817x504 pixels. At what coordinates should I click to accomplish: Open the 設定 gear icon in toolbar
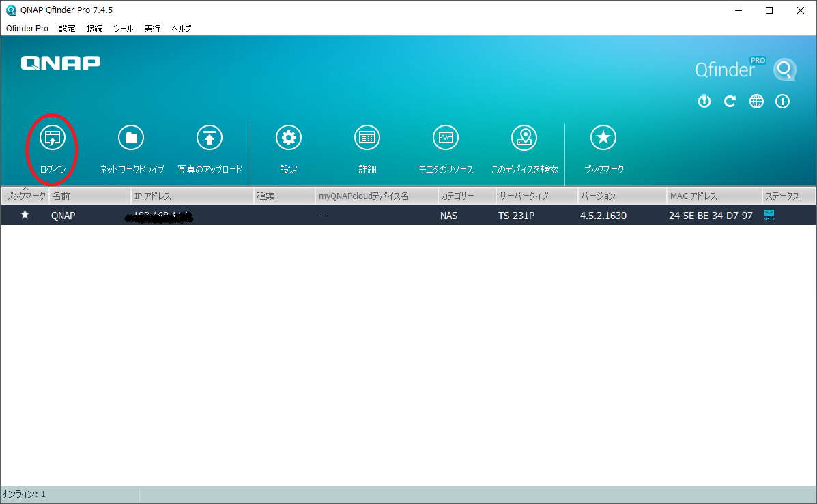(x=289, y=138)
